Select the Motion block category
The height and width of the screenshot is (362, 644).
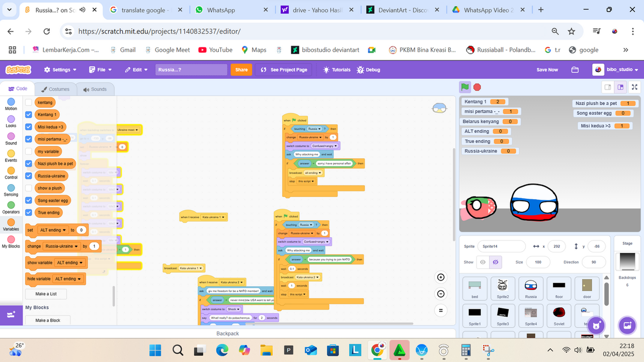pos(11,104)
